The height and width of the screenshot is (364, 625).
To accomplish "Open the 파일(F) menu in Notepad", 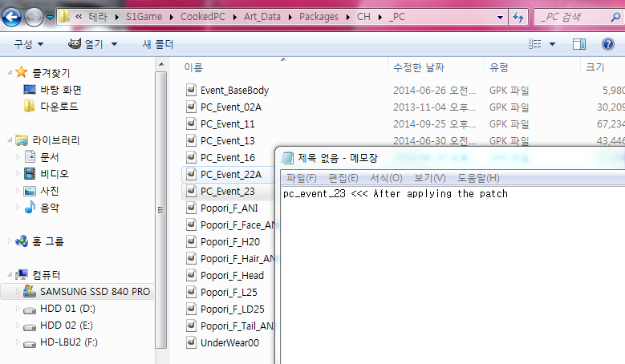I will coord(301,178).
